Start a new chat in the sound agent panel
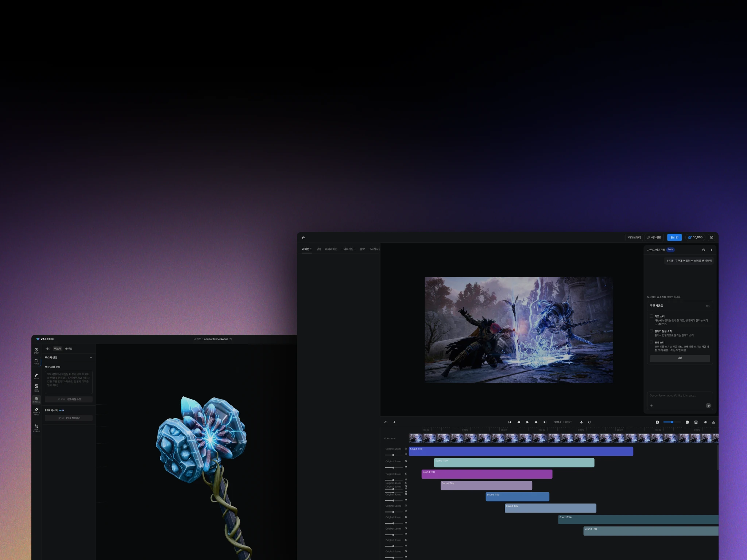The width and height of the screenshot is (747, 560). pos(711,250)
